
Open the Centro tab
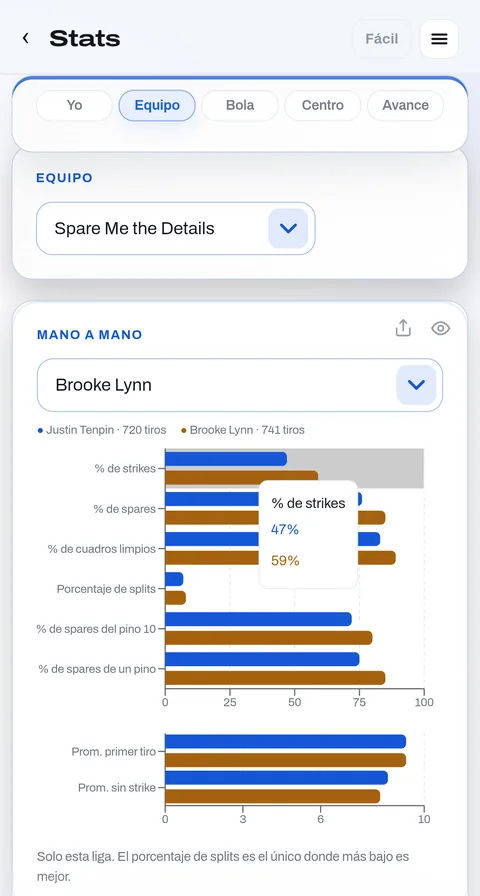323,105
